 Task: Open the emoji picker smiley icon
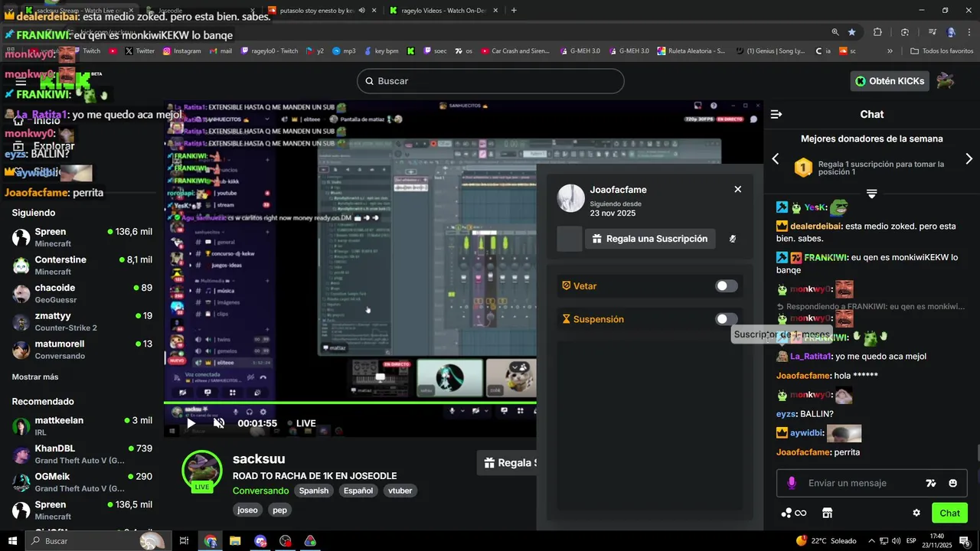pyautogui.click(x=953, y=483)
